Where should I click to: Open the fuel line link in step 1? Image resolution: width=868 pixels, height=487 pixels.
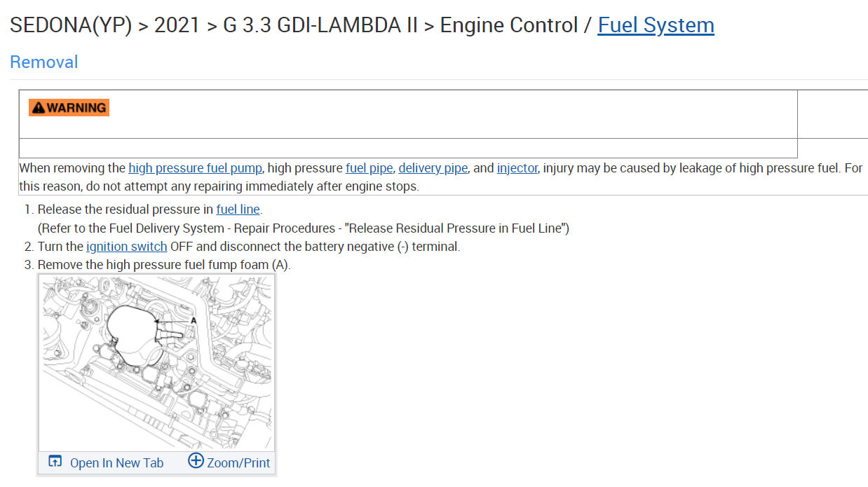(x=238, y=209)
